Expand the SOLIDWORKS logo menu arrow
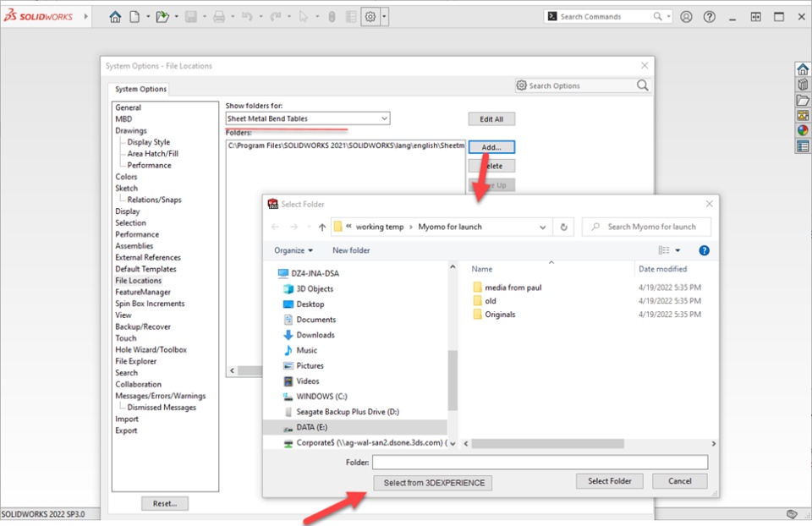 pos(86,17)
